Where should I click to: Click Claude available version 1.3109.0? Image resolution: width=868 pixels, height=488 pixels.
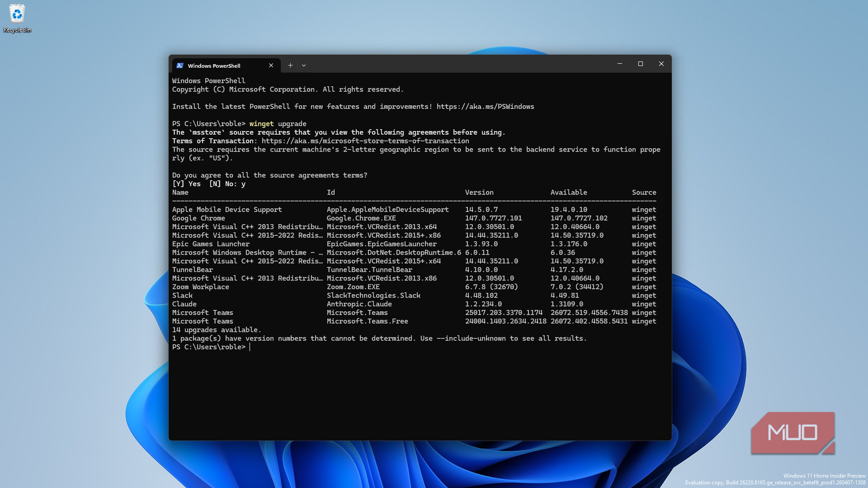click(567, 304)
